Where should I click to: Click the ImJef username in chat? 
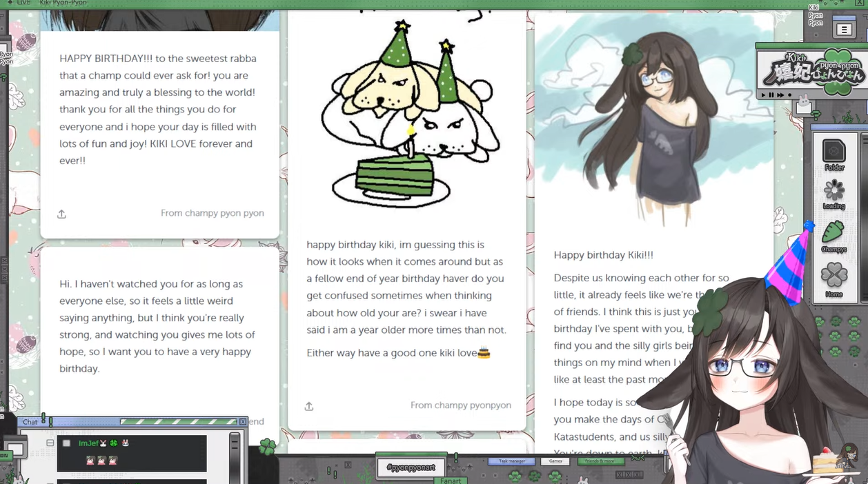88,443
